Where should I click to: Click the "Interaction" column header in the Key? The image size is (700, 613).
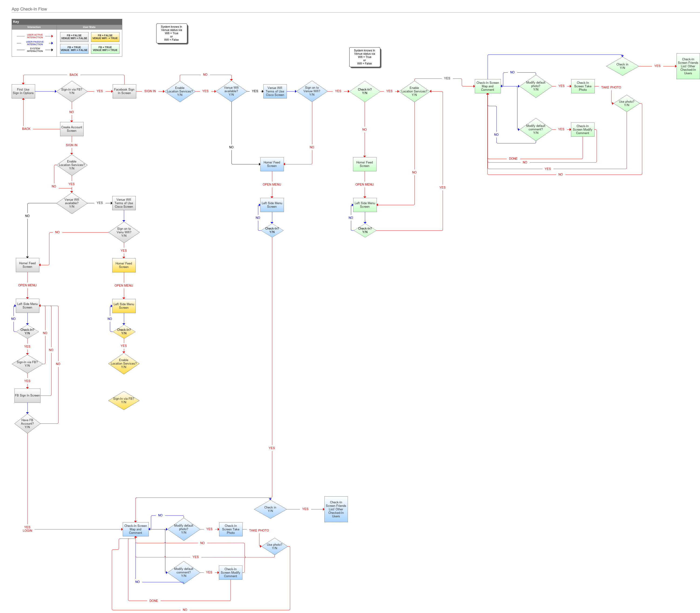[x=34, y=27]
